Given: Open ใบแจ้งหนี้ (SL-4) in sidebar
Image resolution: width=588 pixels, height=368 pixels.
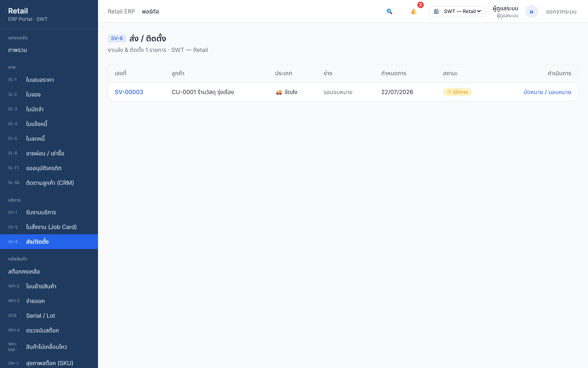Looking at the screenshot, I should coord(49,124).
